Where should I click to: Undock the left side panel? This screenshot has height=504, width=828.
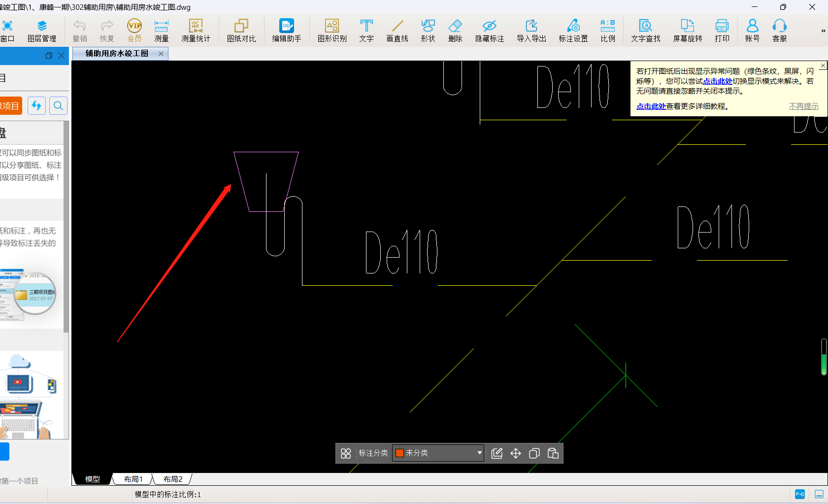[x=48, y=56]
